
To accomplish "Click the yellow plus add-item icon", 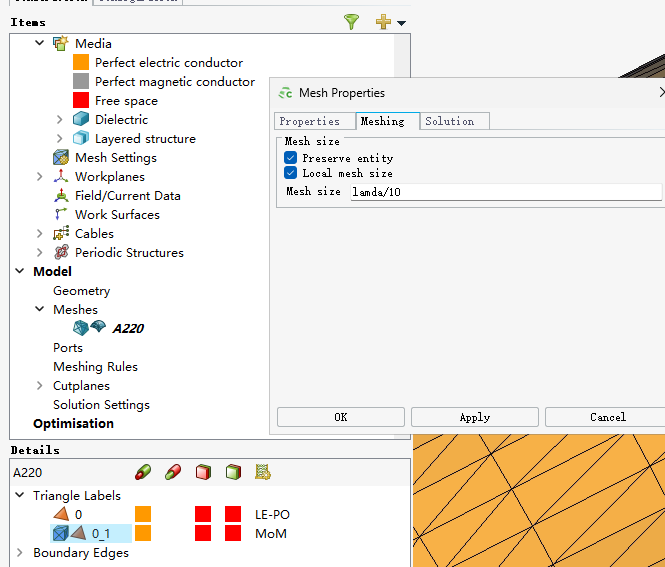I will pyautogui.click(x=383, y=22).
